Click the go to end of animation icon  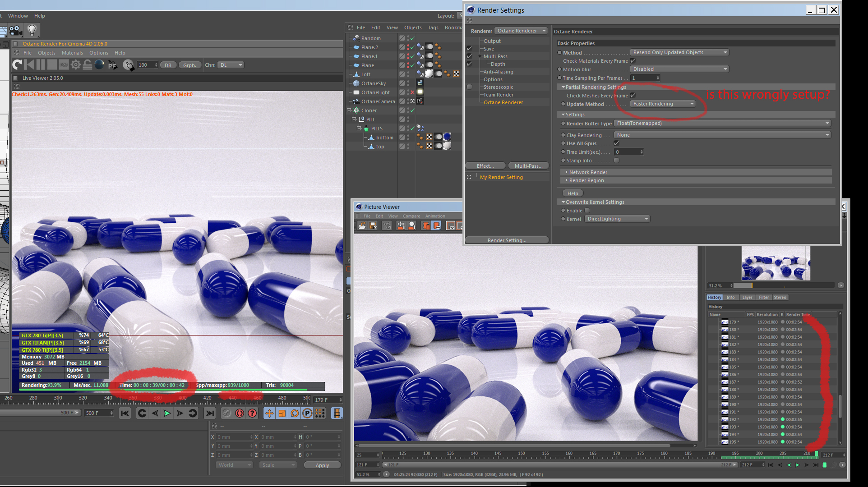pyautogui.click(x=210, y=413)
